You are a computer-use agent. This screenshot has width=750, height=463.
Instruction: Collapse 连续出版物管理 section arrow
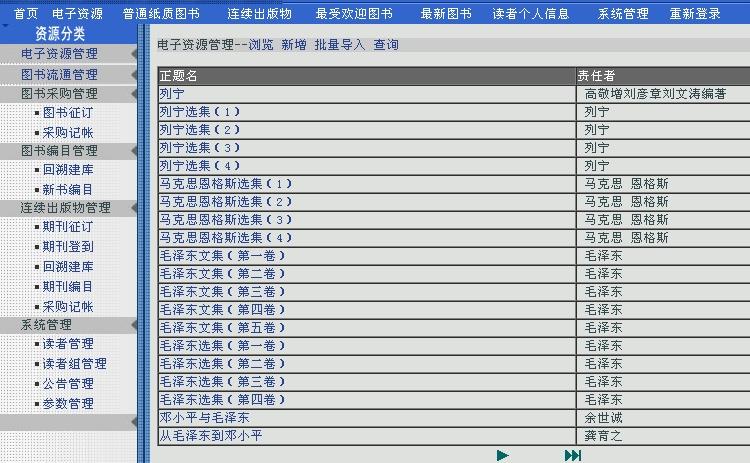[x=134, y=208]
